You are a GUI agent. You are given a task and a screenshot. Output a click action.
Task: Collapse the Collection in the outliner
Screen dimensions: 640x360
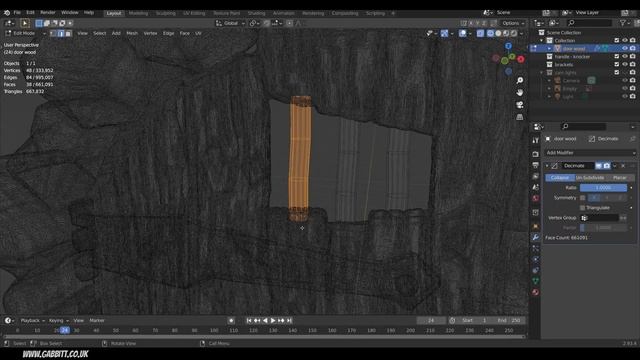[x=542, y=40]
